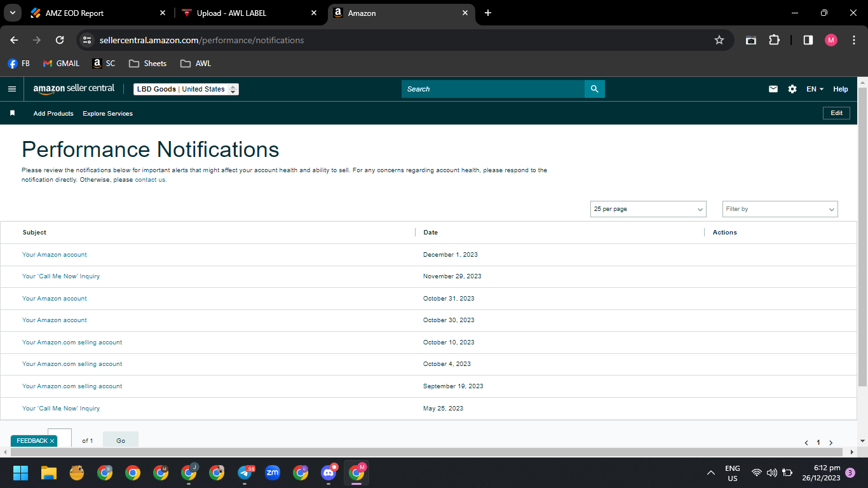Open the October 30 Your Amazon account notification
Image resolution: width=868 pixels, height=488 pixels.
click(x=55, y=320)
